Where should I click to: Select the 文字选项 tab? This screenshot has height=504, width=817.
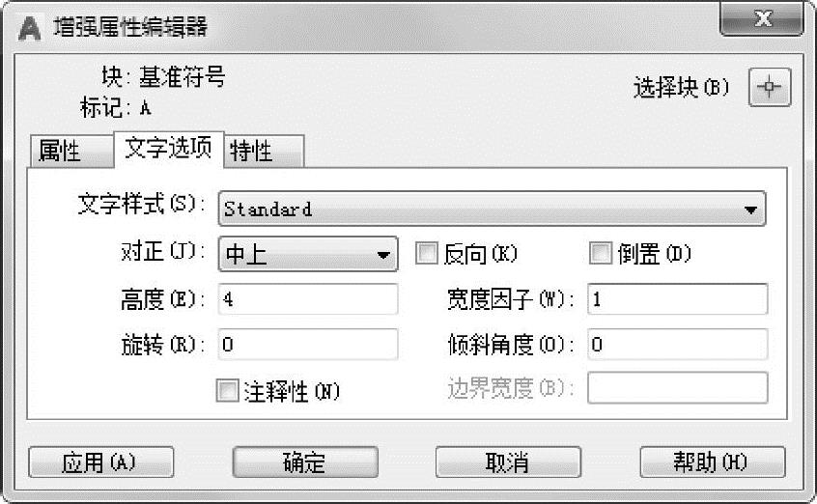point(169,150)
